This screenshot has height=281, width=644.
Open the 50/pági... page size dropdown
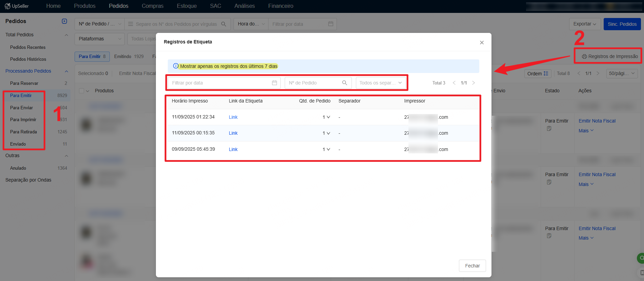click(x=622, y=73)
